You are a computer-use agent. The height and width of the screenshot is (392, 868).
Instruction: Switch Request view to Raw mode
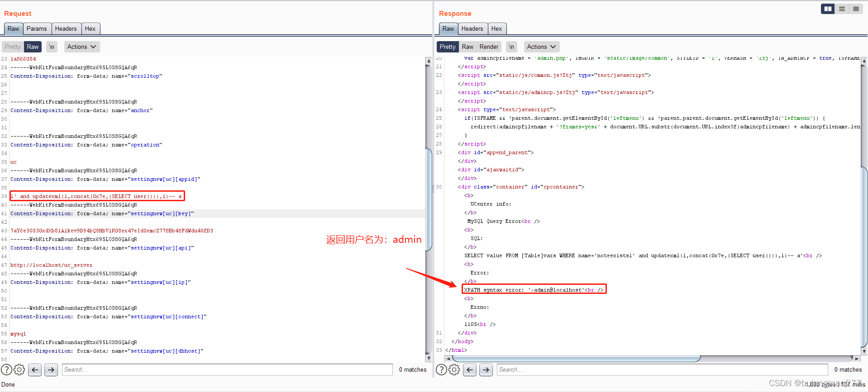tap(33, 47)
